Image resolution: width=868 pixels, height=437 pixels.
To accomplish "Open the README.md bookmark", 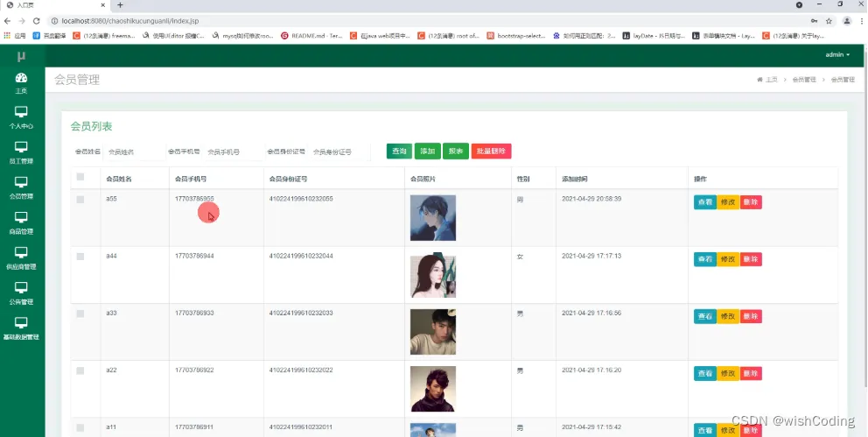I will coord(311,35).
